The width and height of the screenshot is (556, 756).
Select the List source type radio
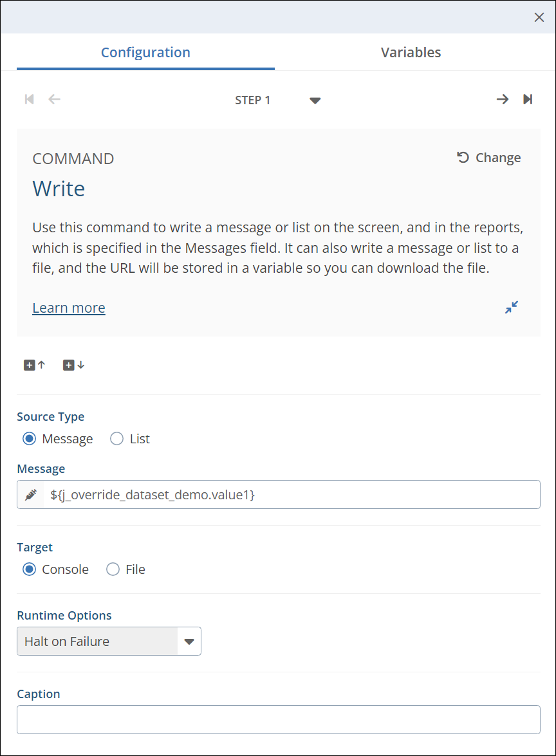click(116, 439)
